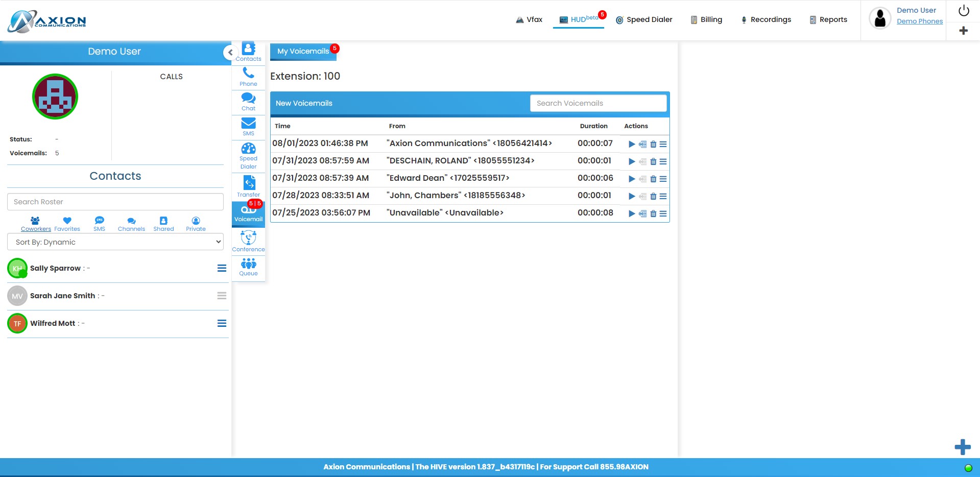Show Shared contacts filter
The width and height of the screenshot is (980, 477).
coord(163,224)
